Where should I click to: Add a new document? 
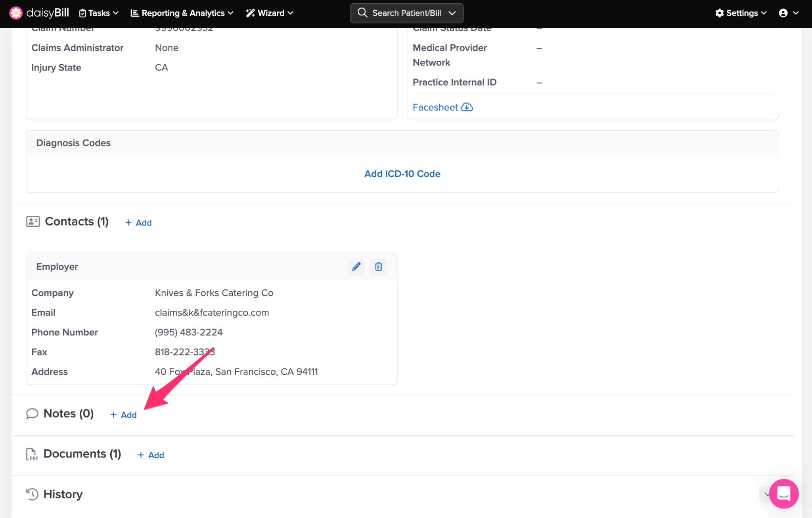point(151,455)
